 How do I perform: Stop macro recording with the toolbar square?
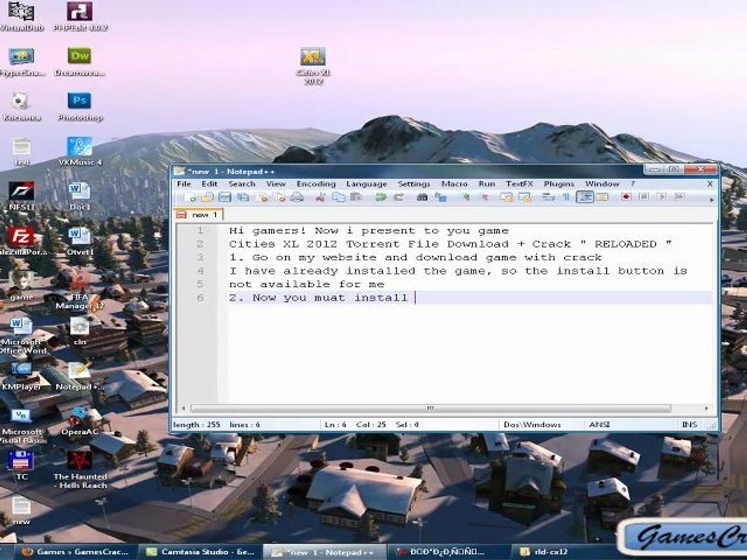click(644, 197)
